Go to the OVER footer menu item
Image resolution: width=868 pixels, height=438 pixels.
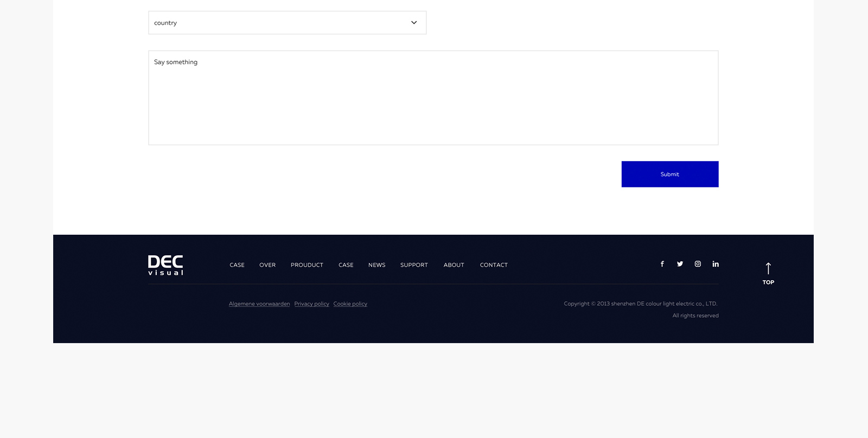(267, 265)
